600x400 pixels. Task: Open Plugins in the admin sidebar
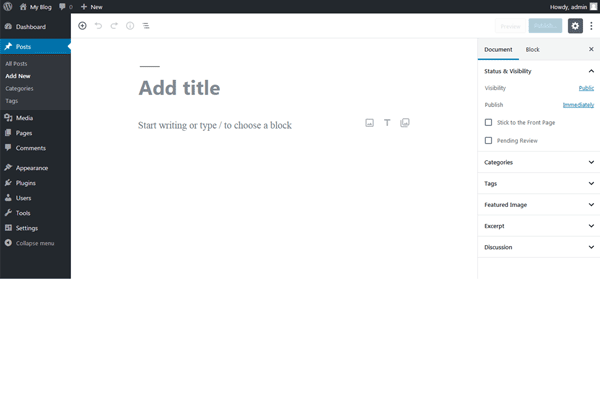(26, 183)
